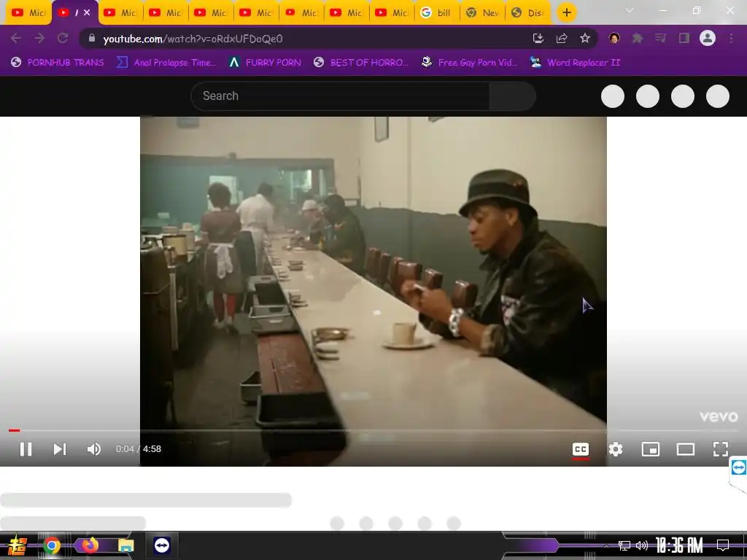Image resolution: width=747 pixels, height=560 pixels.
Task: Toggle the browser side panel
Action: coord(684,38)
